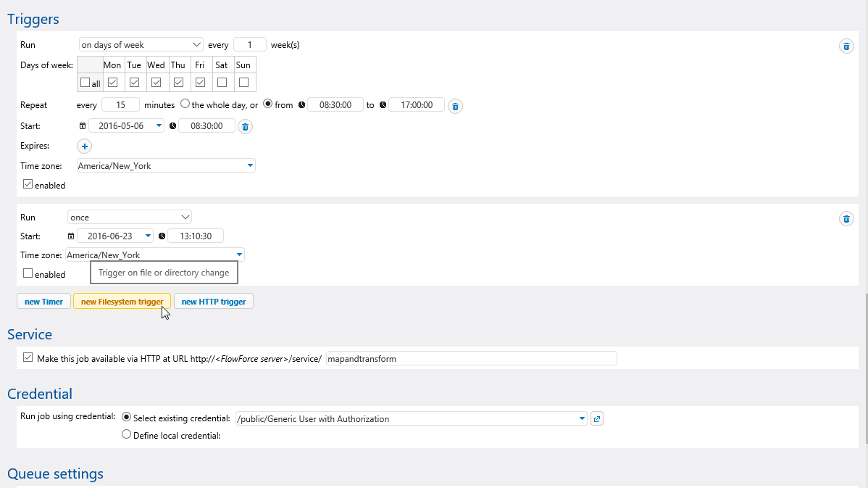Click the 'every 1 week(s)' number field
The height and width of the screenshot is (488, 868).
250,45
